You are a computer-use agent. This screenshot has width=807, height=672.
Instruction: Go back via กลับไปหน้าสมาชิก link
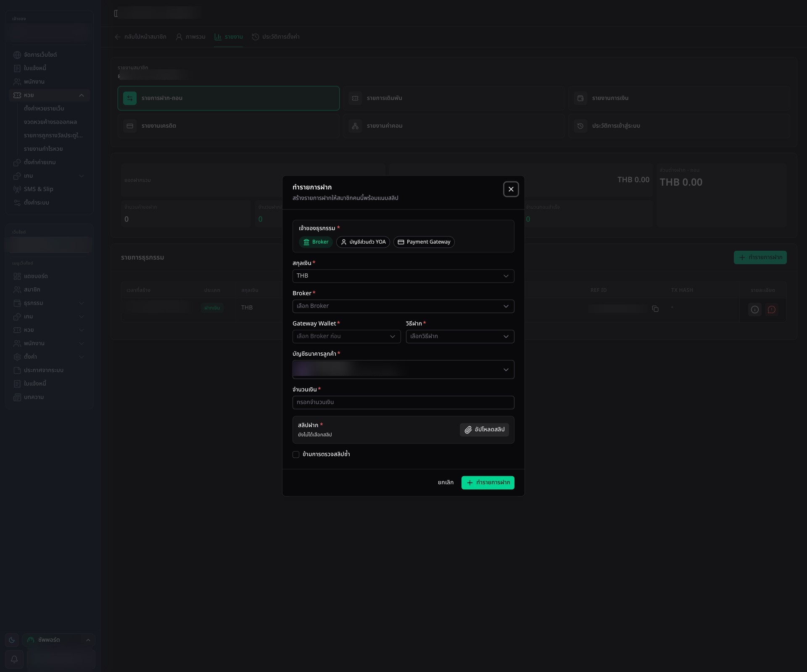pyautogui.click(x=140, y=37)
